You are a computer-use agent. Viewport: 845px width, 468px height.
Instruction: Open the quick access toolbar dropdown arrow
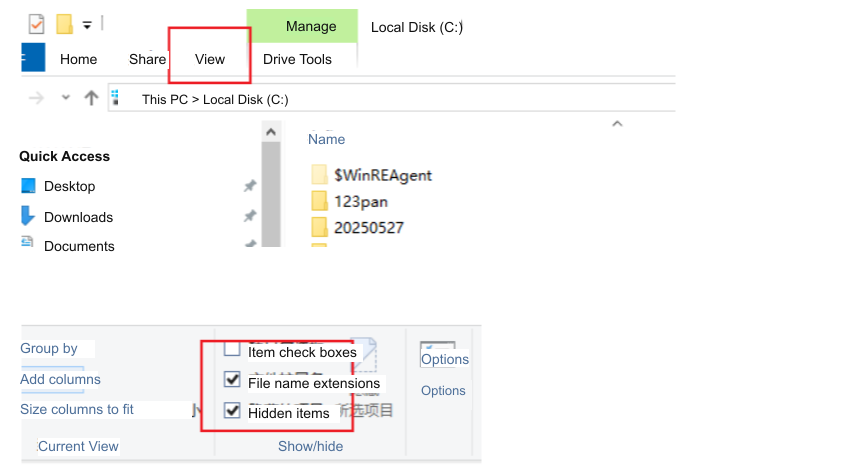pos(87,25)
